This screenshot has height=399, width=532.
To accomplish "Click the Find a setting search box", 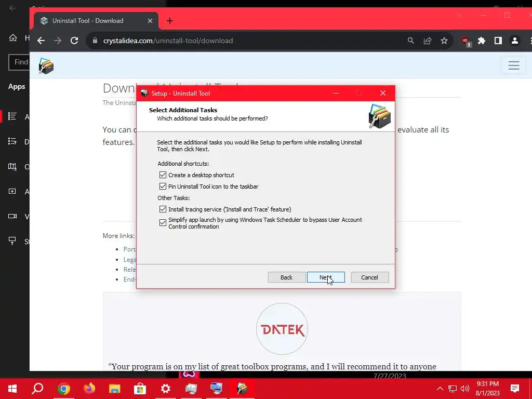I will click(19, 62).
